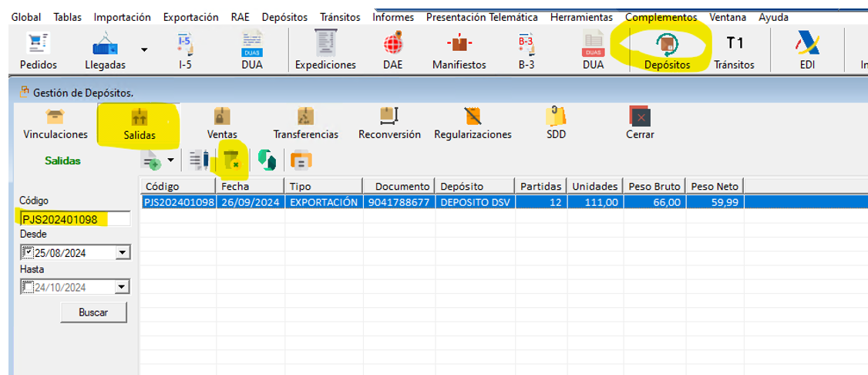This screenshot has height=375, width=868.
Task: Click the Manifiestos toolbar icon
Action: pos(459,45)
